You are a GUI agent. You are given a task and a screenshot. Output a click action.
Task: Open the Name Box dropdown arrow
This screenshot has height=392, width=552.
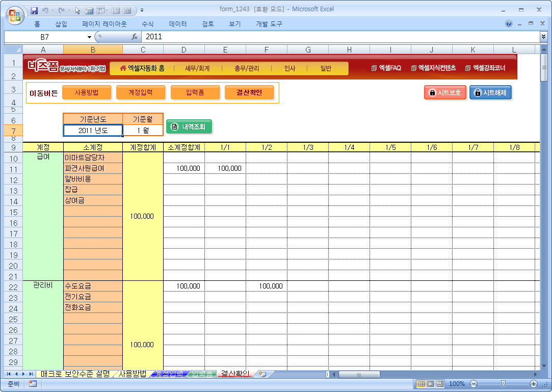point(90,37)
